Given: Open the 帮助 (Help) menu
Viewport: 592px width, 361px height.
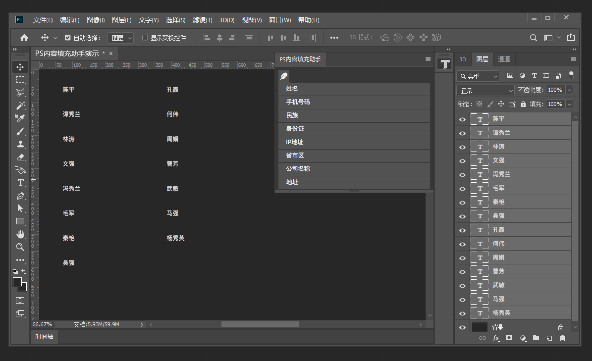Looking at the screenshot, I should tap(309, 20).
